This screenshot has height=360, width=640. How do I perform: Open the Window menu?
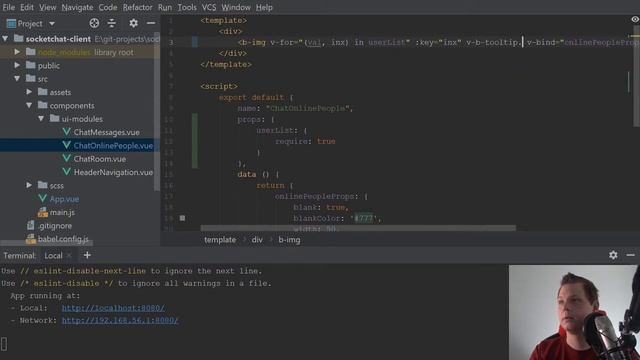(x=236, y=7)
